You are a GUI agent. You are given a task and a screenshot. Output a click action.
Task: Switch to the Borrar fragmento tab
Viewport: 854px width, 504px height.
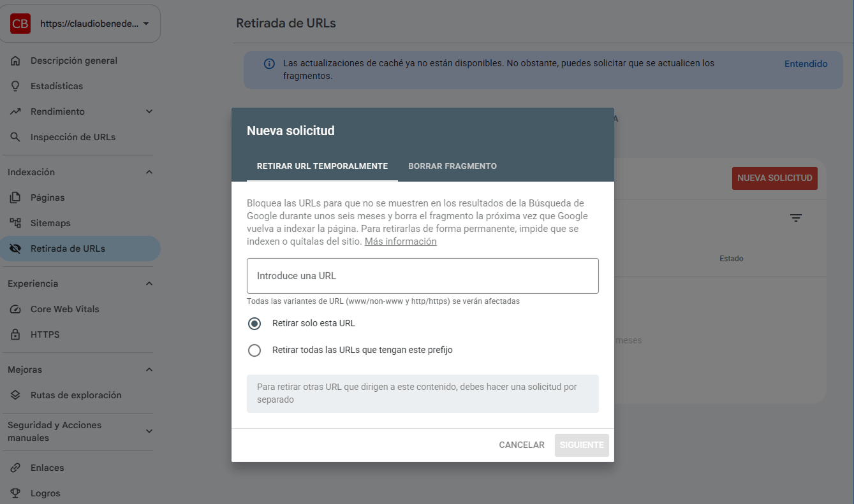[452, 166]
